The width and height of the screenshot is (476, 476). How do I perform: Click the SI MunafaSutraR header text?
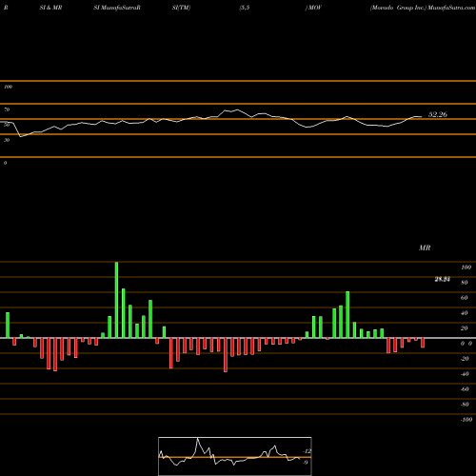(117, 8)
